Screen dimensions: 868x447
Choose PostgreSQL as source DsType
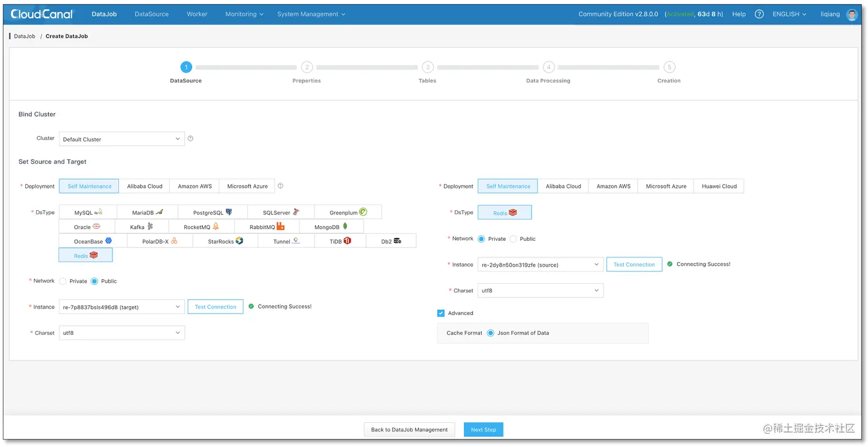tap(212, 212)
